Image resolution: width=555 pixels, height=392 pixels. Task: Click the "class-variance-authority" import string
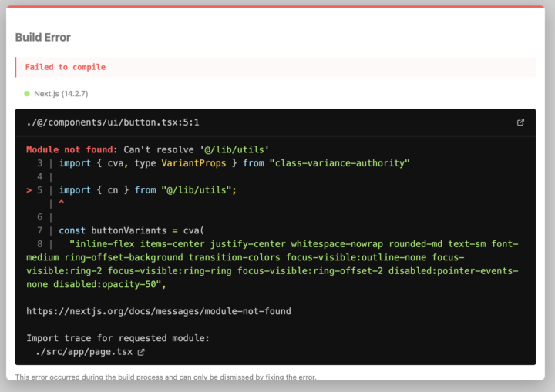point(339,163)
